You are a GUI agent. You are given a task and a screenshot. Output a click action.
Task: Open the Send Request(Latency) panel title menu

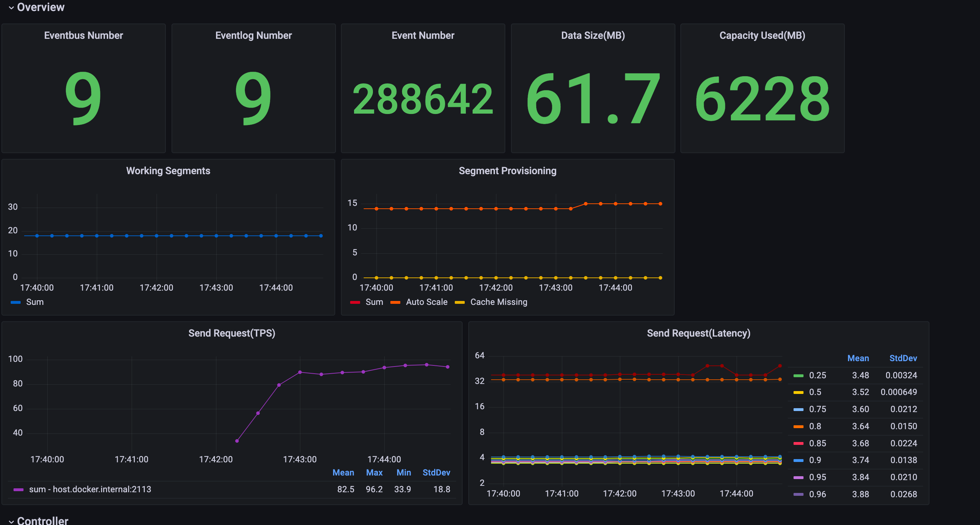[699, 333]
